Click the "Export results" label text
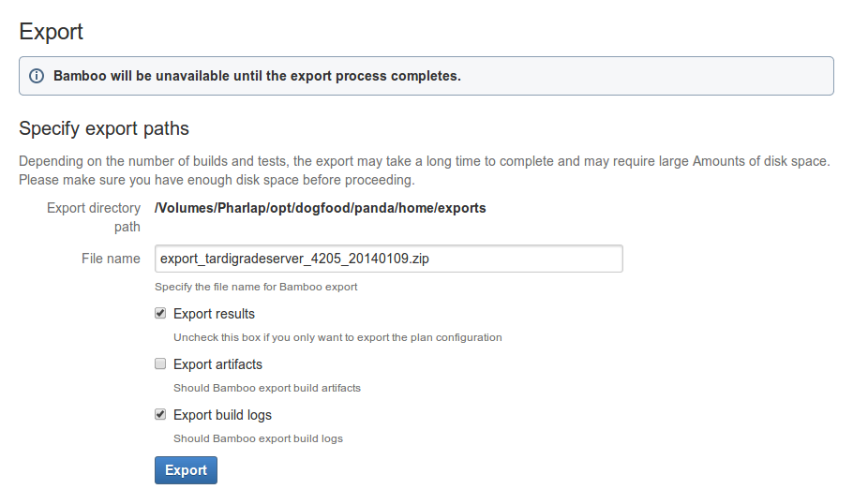The width and height of the screenshot is (853, 504). pos(214,314)
